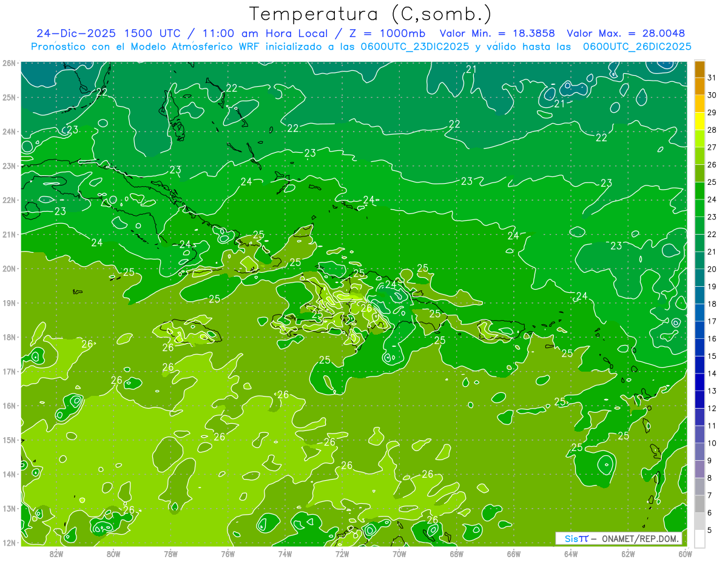Click the "82W" longitude axis label
The image size is (728, 562).
[56, 554]
